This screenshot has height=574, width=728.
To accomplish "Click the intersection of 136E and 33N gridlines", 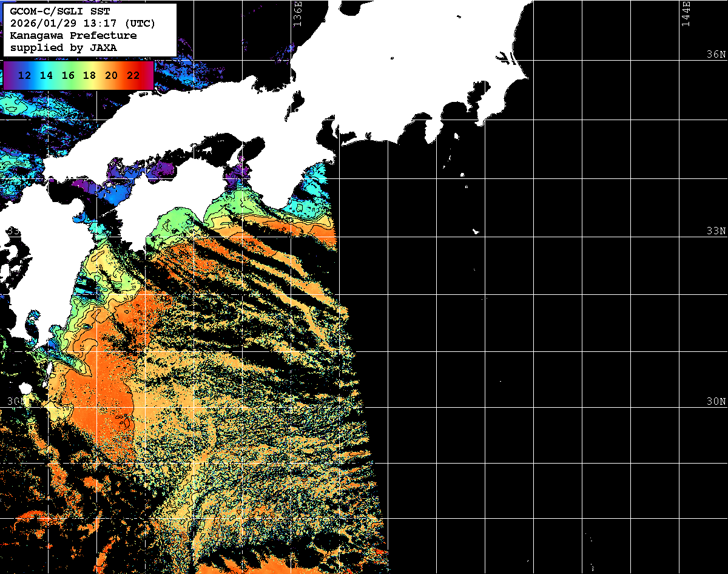I will pyautogui.click(x=291, y=237).
